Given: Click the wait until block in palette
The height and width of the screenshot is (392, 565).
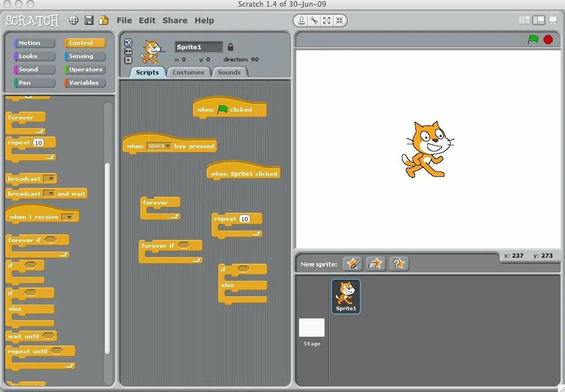Looking at the screenshot, I should (32, 337).
